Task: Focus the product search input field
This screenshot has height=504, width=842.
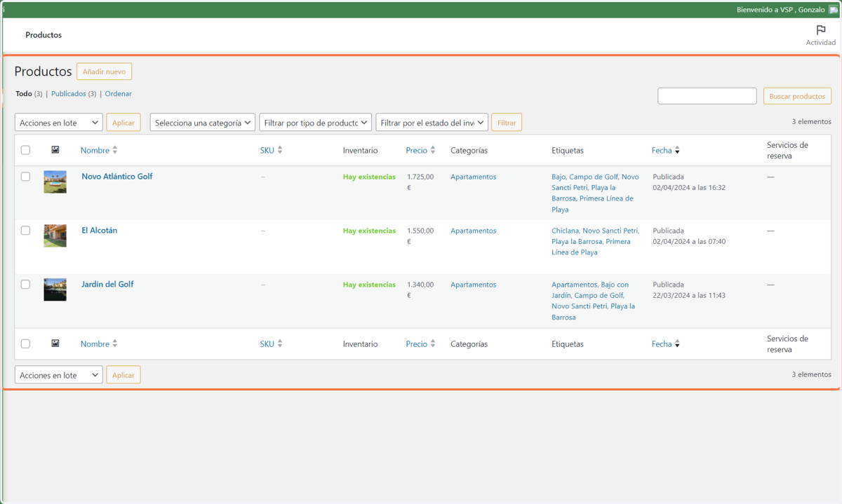Action: 707,96
